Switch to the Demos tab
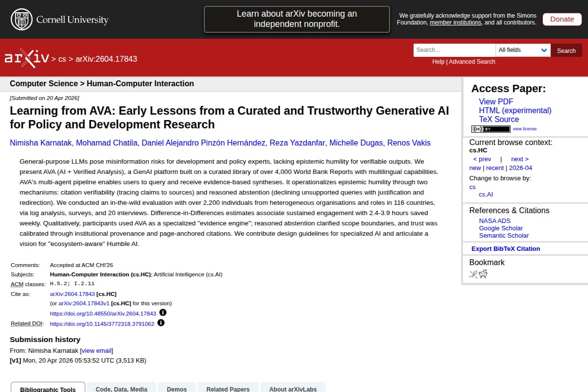Viewport: 588px width, 392px height. [177, 388]
